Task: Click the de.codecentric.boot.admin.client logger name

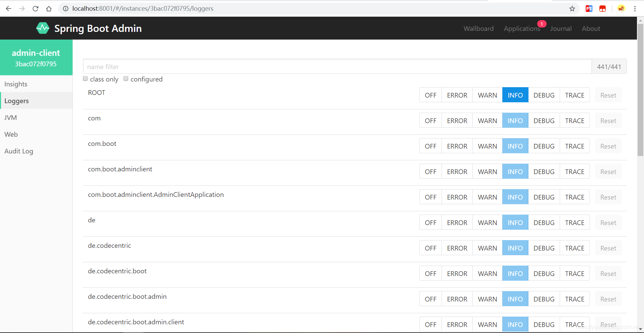Action: [136, 322]
